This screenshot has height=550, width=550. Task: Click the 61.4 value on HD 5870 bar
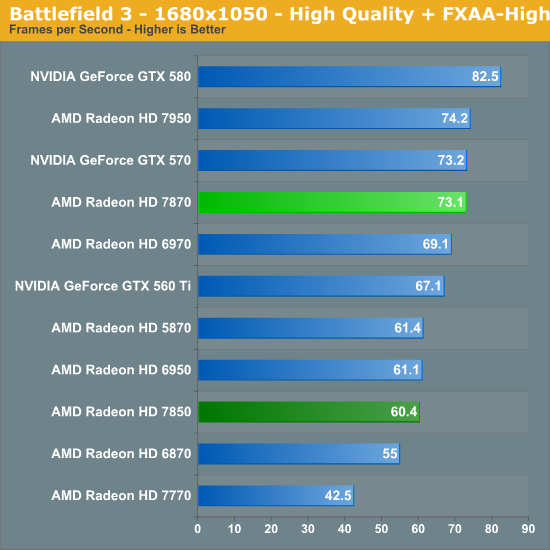[x=408, y=328]
